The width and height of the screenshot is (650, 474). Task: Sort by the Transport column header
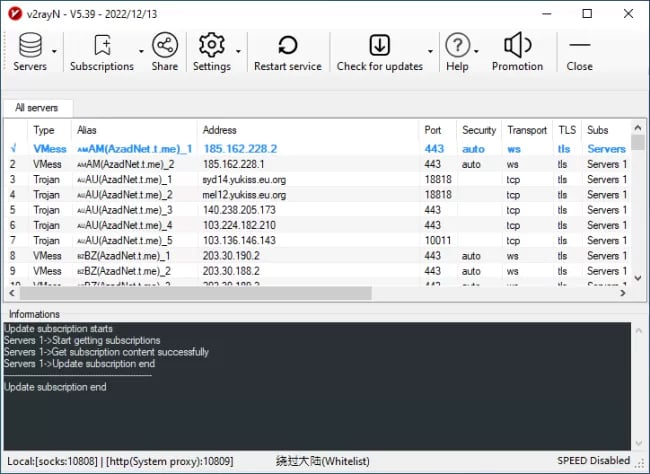pyautogui.click(x=527, y=130)
